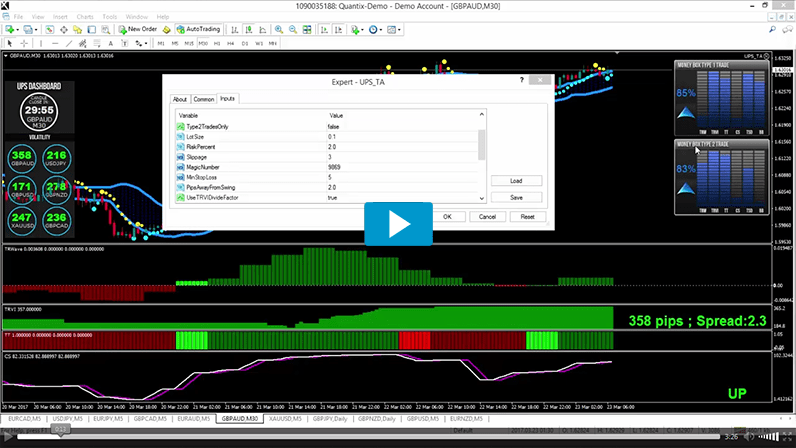Select the equidistant channel tool
Image resolution: width=796 pixels, height=448 pixels.
coord(83,44)
